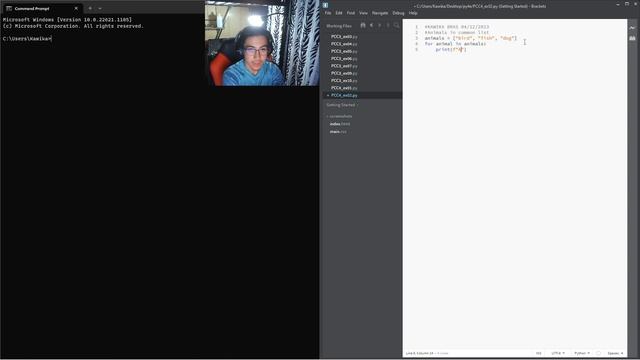This screenshot has height=360, width=640.
Task: Open PCC3_ex07.py in Working Files
Action: coord(344,66)
